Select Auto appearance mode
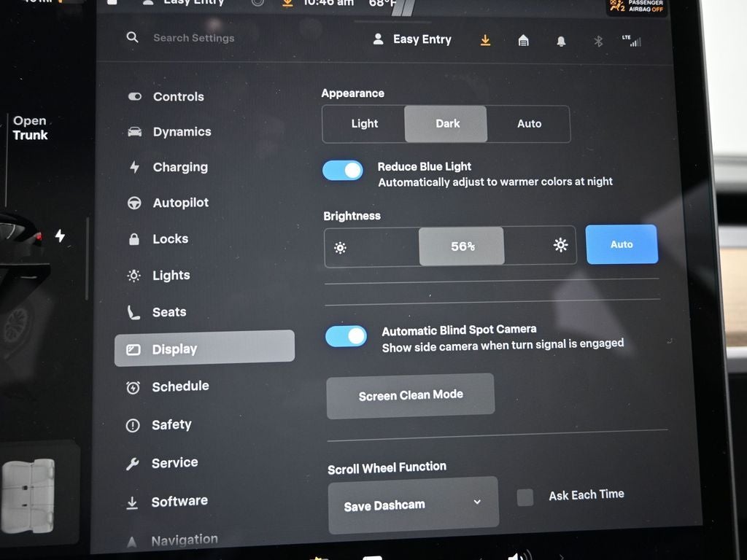The image size is (747, 560). point(529,124)
